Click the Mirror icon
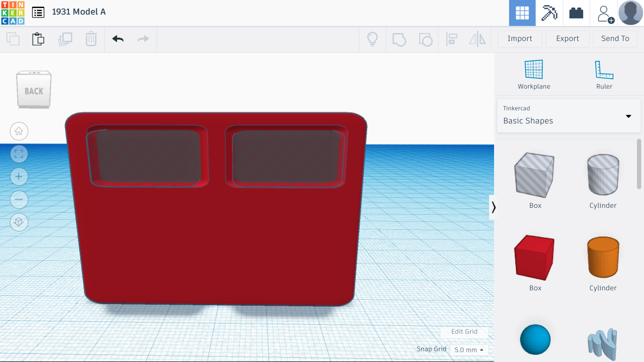The height and width of the screenshot is (362, 644). tap(478, 39)
